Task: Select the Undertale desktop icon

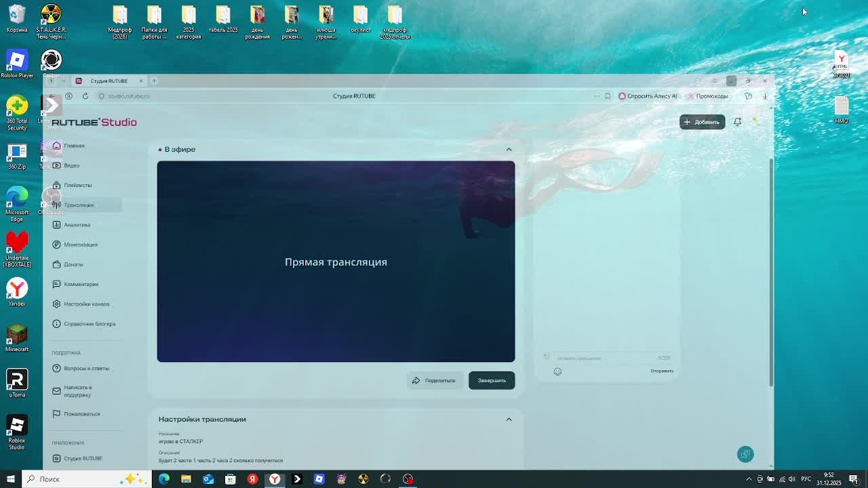Action: (17, 249)
